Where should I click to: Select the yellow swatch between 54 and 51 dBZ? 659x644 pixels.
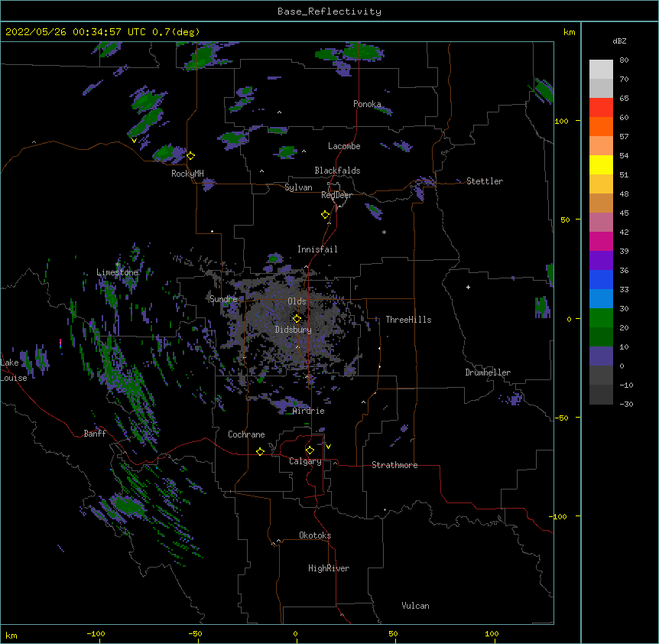tap(601, 164)
